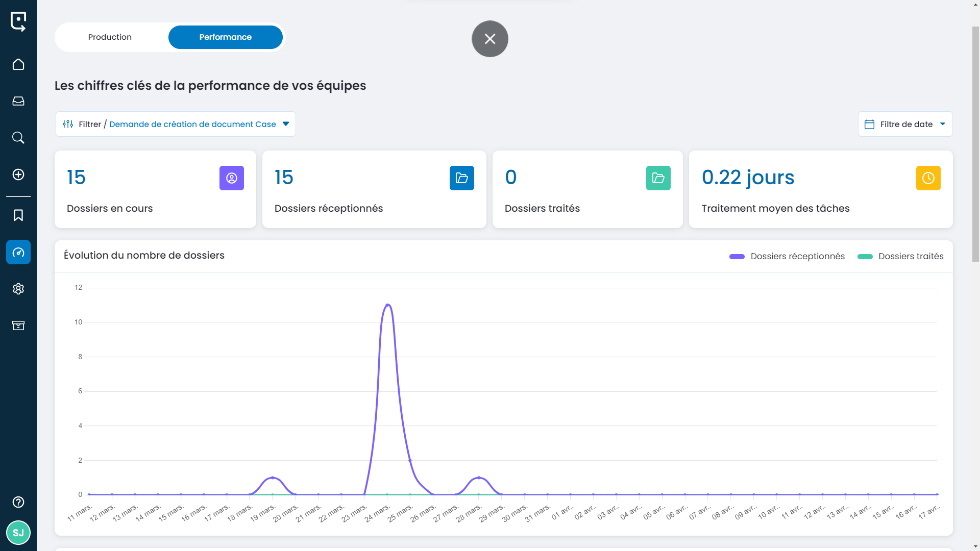Viewport: 980px width, 551px height.
Task: Click the 24 mars peak data point
Action: pyautogui.click(x=387, y=305)
